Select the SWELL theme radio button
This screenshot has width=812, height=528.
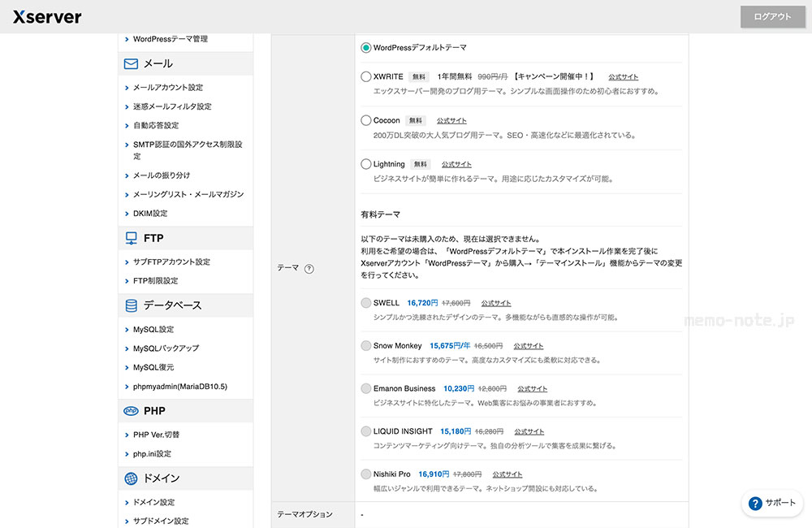click(x=365, y=303)
